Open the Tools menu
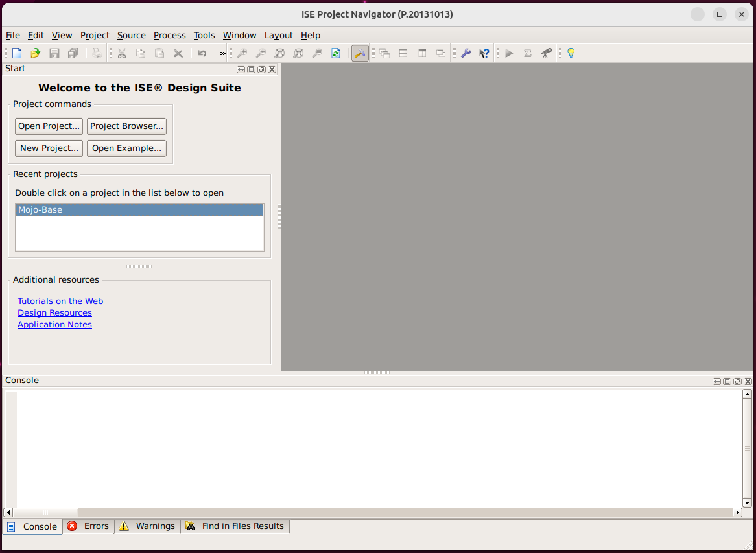This screenshot has height=553, width=756. click(204, 35)
